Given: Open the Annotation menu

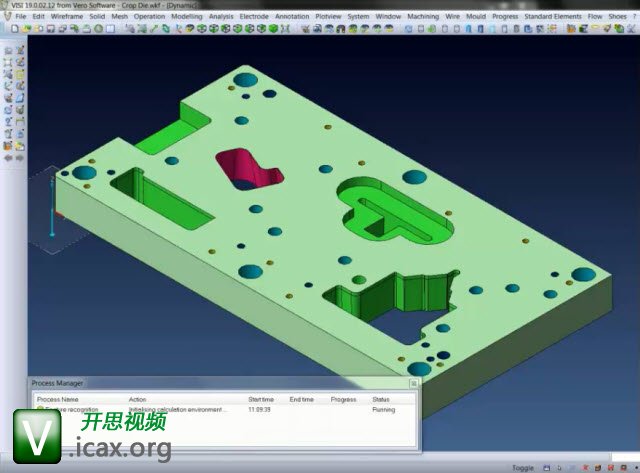Looking at the screenshot, I should [292, 17].
